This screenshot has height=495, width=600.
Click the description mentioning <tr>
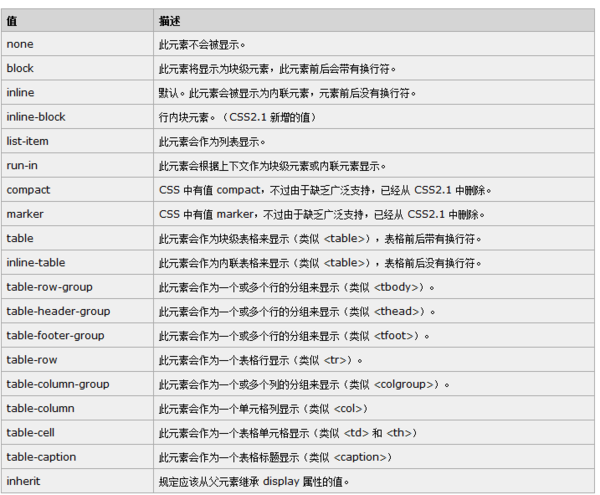(x=261, y=360)
